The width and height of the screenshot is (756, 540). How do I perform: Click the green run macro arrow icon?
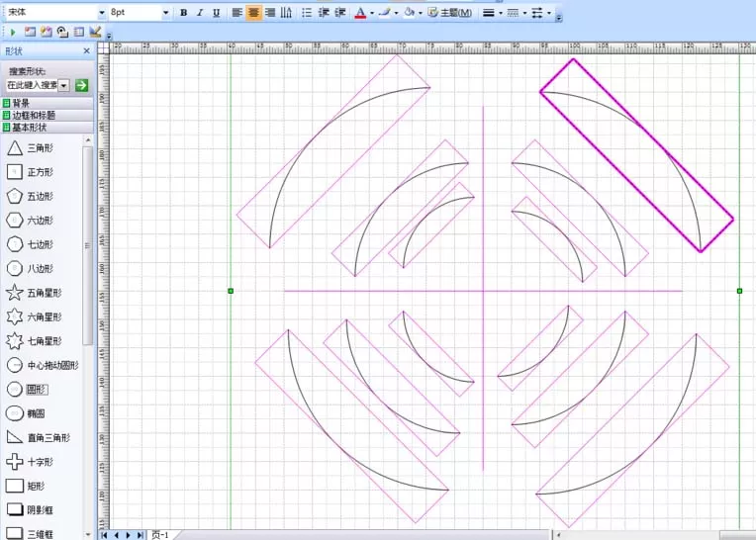pos(13,33)
